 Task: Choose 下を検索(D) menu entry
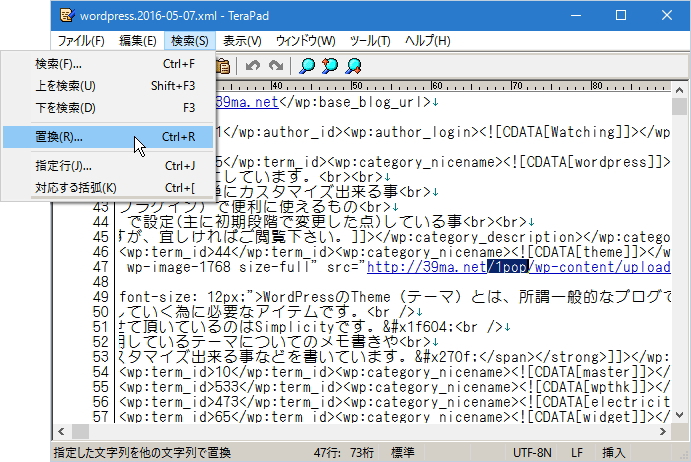108,108
